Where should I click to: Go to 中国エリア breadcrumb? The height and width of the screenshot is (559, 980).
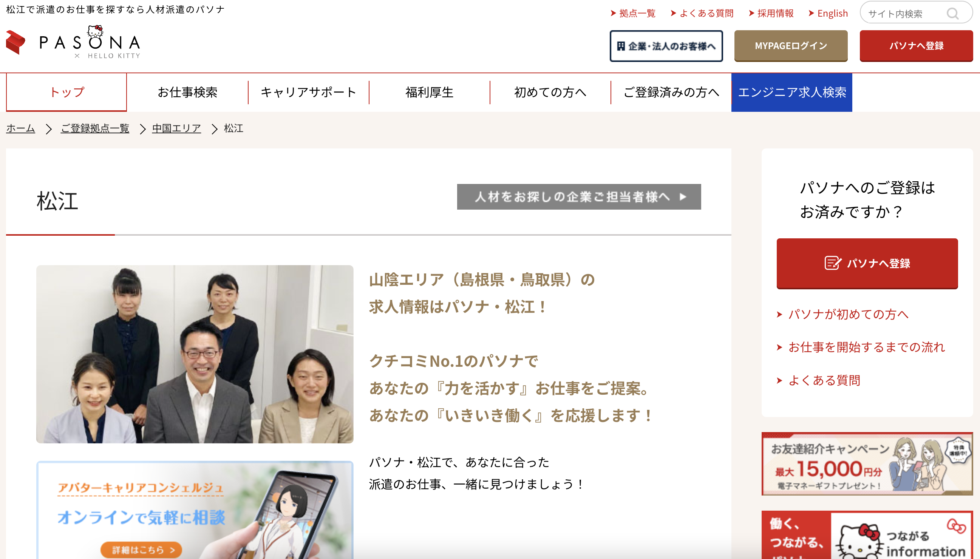pos(177,128)
